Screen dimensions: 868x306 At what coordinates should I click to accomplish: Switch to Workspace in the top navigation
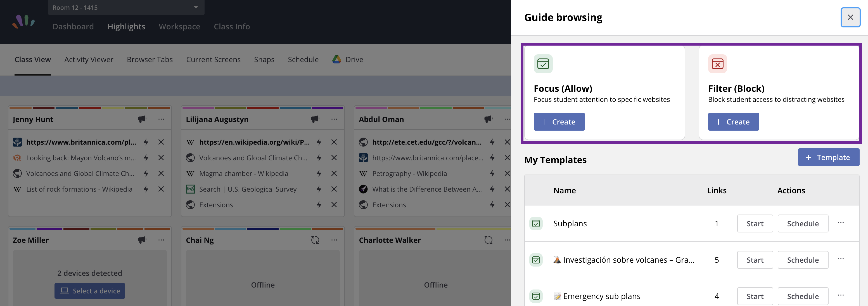180,26
